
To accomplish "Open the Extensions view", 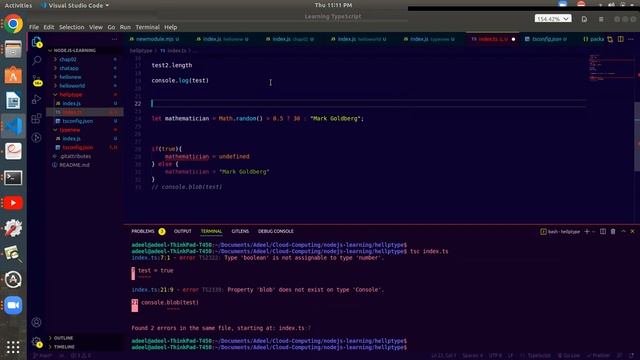I will tap(36, 118).
